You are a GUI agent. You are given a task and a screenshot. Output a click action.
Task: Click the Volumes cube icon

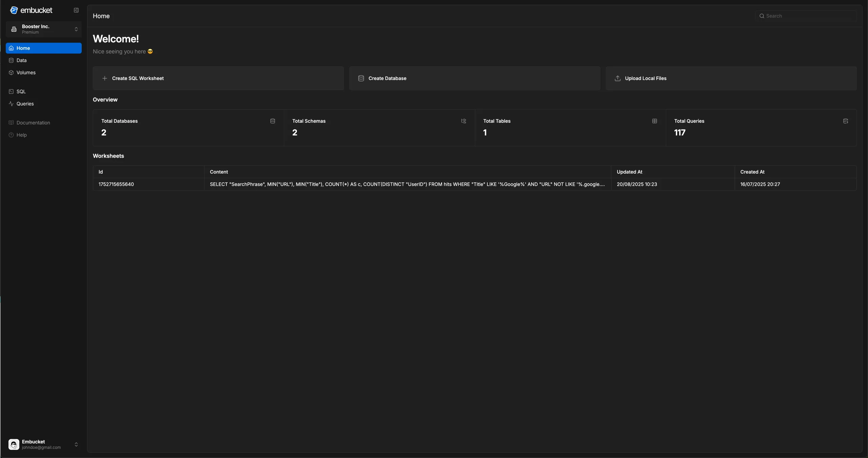coord(11,73)
